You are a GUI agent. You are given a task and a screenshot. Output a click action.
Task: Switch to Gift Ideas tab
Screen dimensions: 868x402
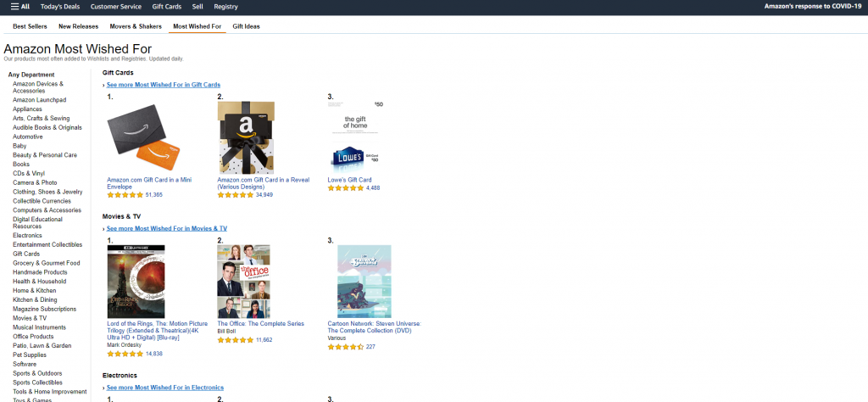pos(246,26)
